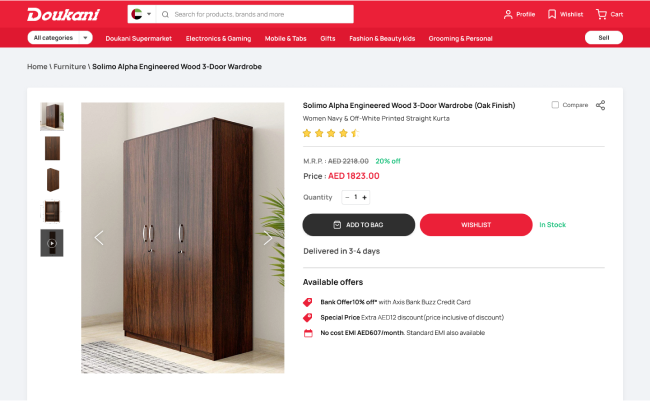The width and height of the screenshot is (651, 401).
Task: Show next product image with right arrow
Action: click(x=268, y=238)
